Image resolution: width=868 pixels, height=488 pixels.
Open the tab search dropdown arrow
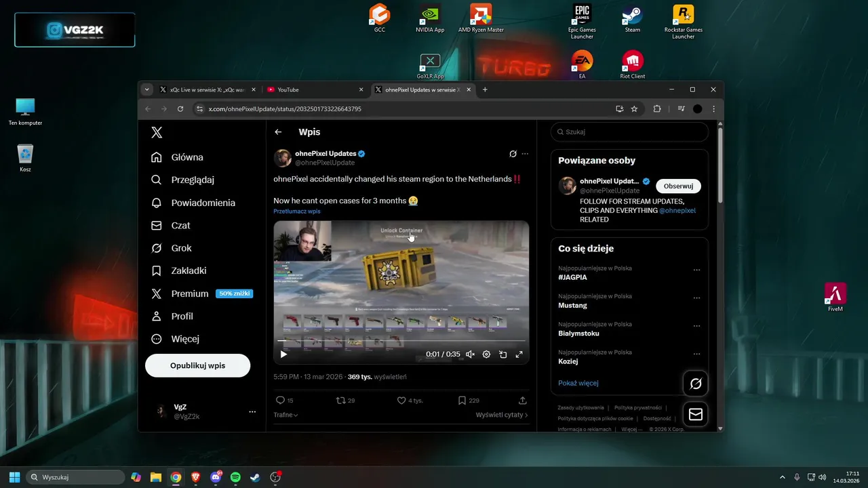coord(146,89)
